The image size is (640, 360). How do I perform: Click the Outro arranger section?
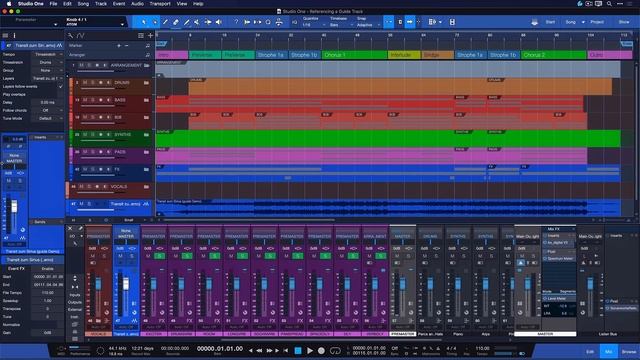(x=610, y=55)
